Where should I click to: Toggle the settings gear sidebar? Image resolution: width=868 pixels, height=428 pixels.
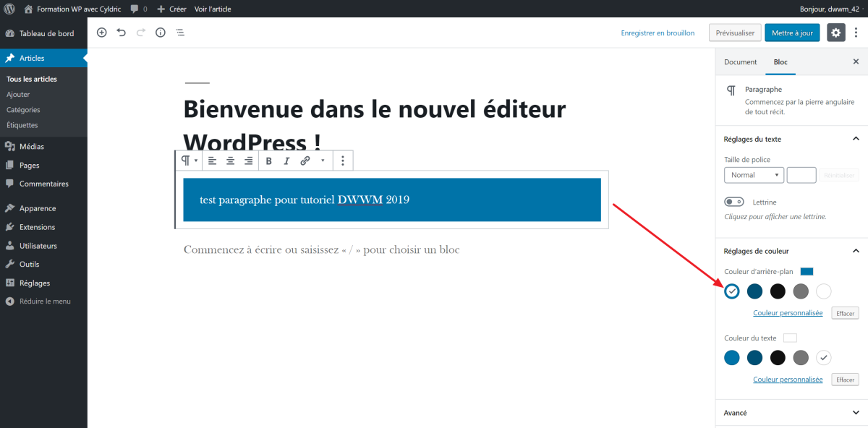point(836,33)
